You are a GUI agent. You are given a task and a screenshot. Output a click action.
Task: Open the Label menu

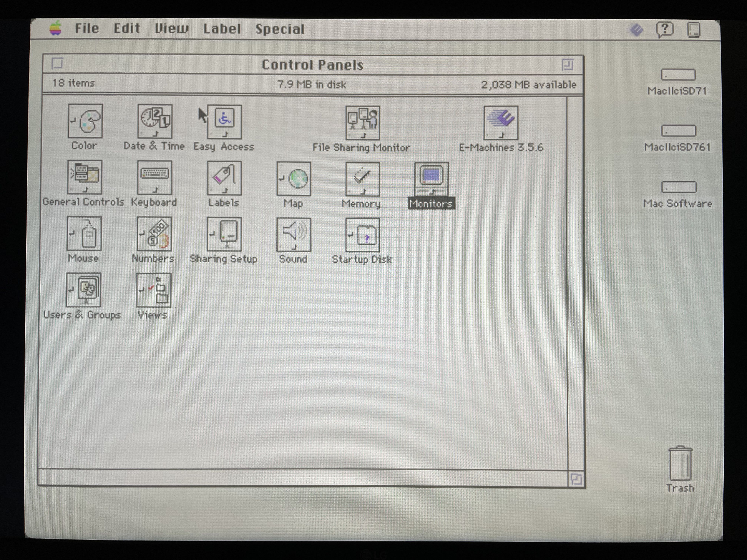click(222, 29)
